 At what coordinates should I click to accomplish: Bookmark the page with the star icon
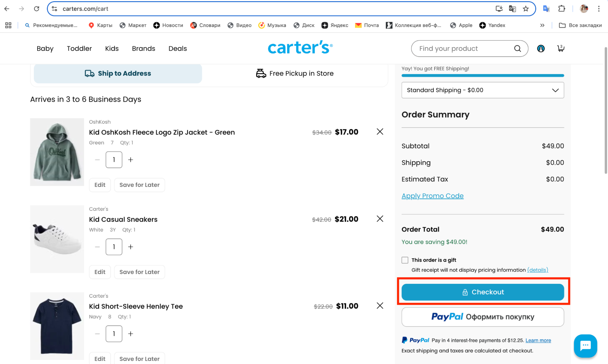click(x=526, y=9)
